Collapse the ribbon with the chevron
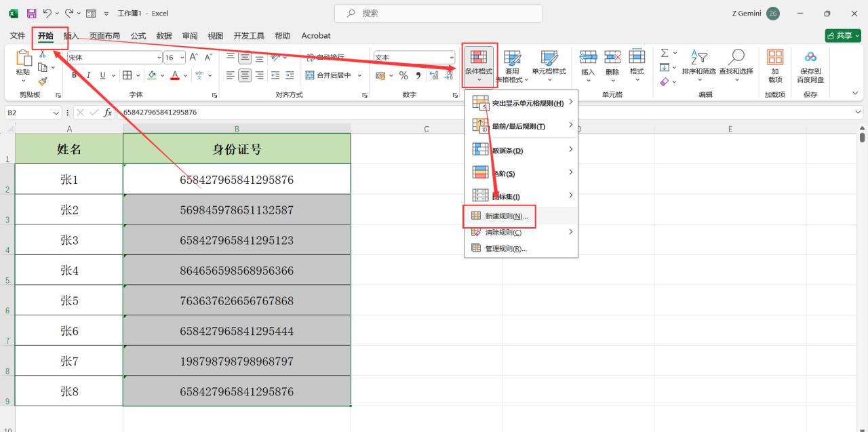 click(x=855, y=94)
